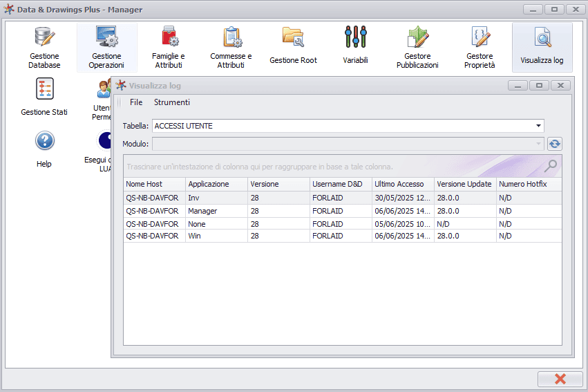
Task: Select the Manager application cell
Action: click(x=217, y=211)
